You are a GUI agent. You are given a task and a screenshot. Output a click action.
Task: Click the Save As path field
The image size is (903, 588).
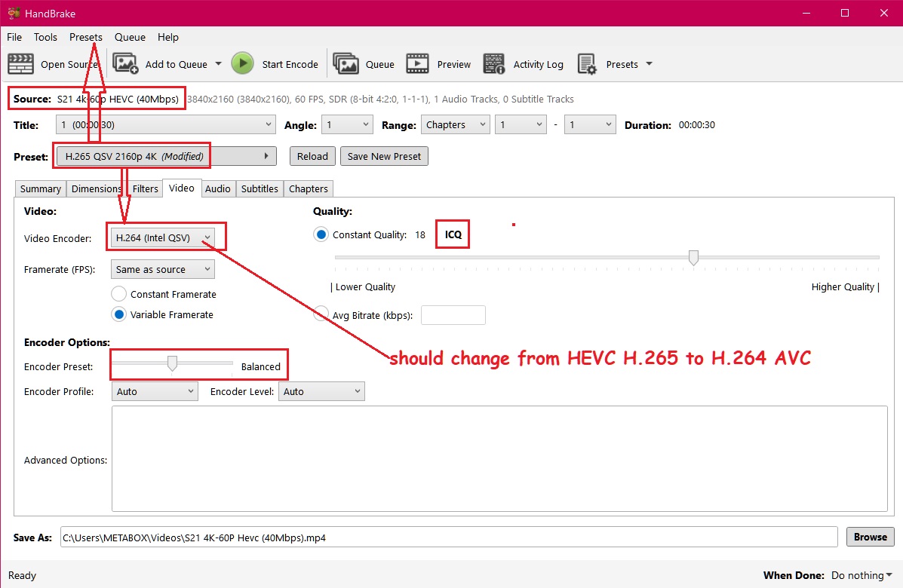pos(449,537)
